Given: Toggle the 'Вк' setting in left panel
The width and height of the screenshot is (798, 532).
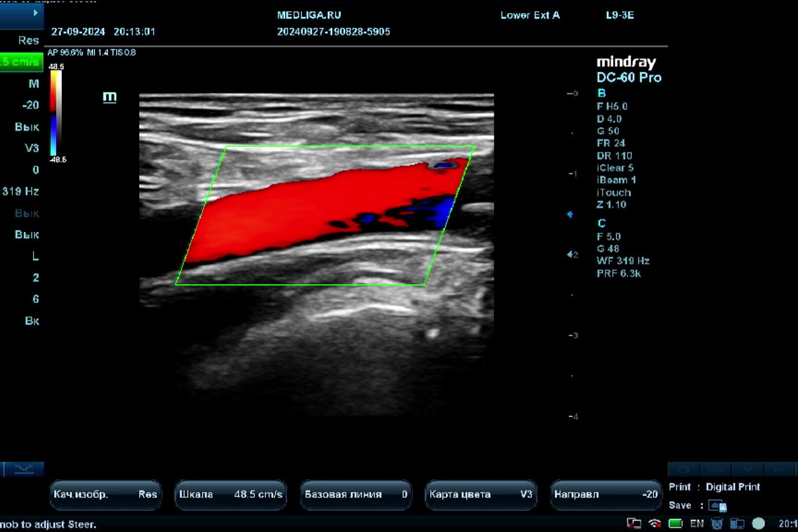Looking at the screenshot, I should click(32, 321).
